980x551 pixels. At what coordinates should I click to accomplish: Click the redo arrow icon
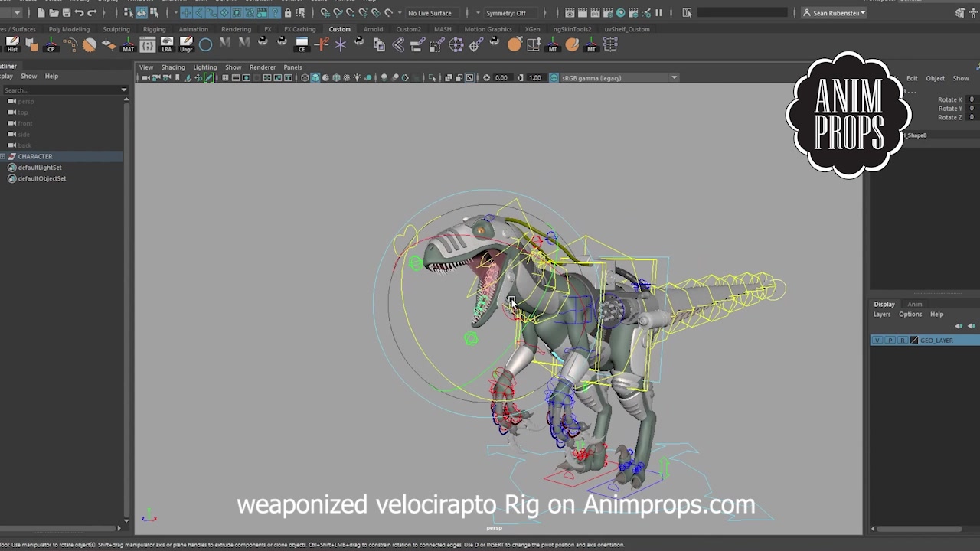point(92,13)
